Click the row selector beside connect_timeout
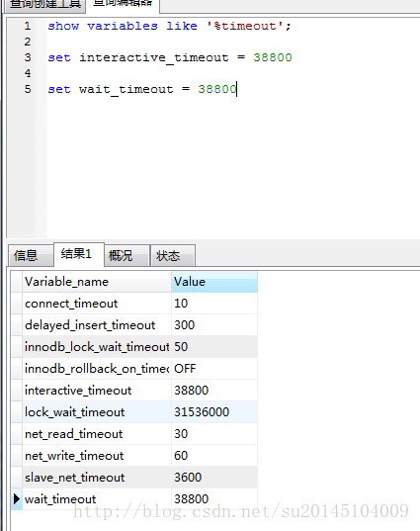The height and width of the screenshot is (531, 420). tap(17, 304)
